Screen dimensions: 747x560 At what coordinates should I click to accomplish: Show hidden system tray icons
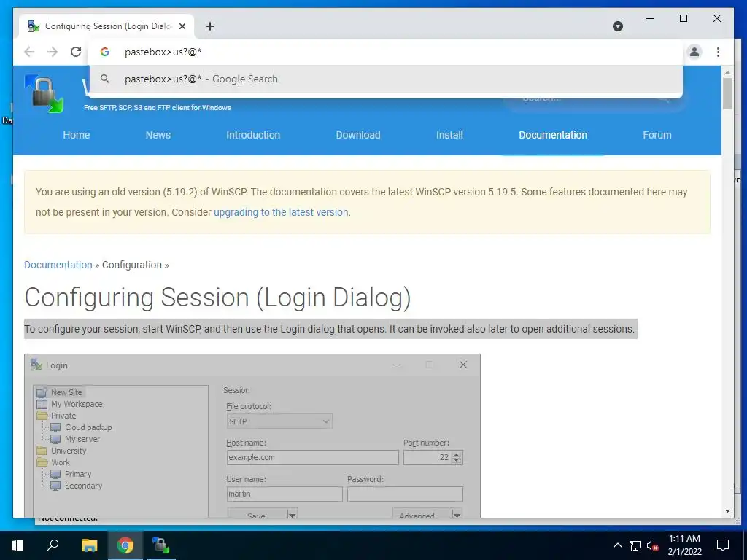coord(617,545)
